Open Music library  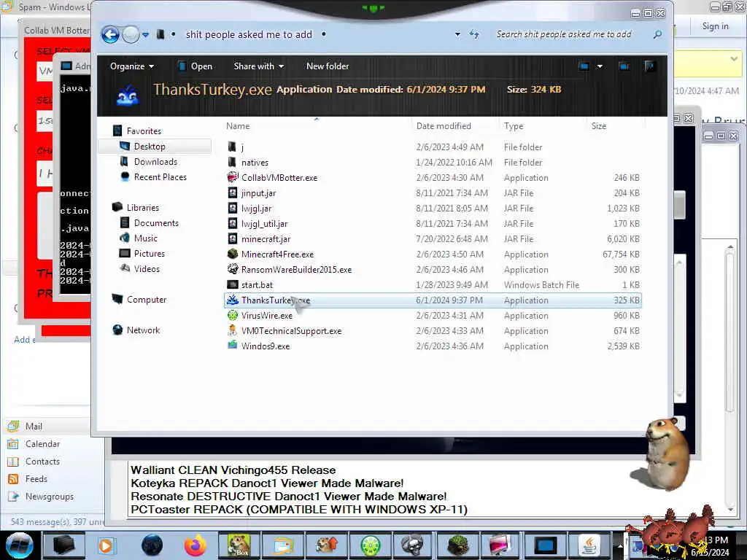[x=145, y=238]
